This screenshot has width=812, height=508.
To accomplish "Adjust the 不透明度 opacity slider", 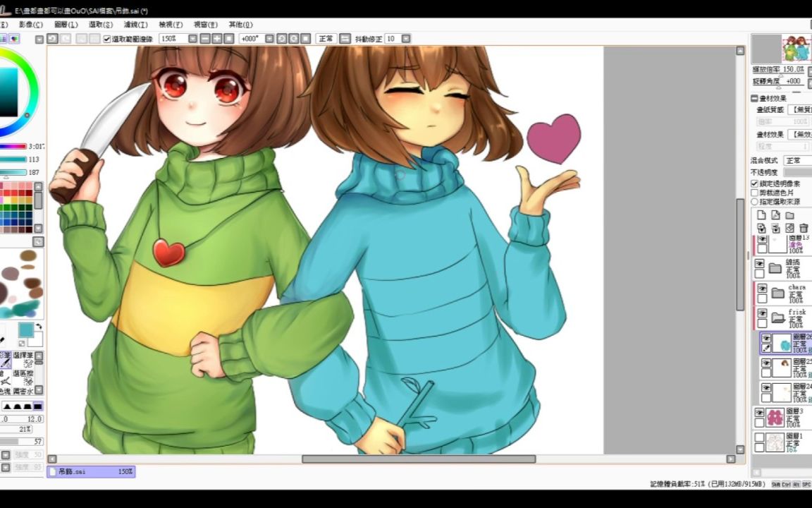I will tap(797, 172).
